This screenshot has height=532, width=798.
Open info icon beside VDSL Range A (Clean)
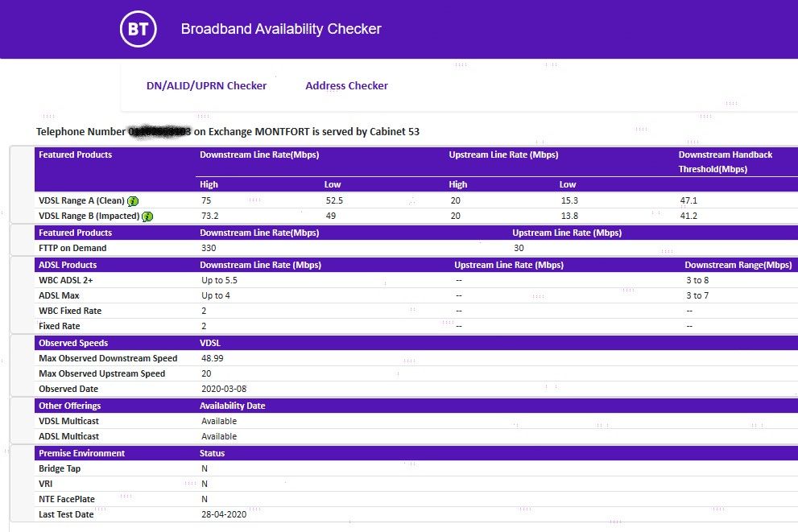click(133, 201)
